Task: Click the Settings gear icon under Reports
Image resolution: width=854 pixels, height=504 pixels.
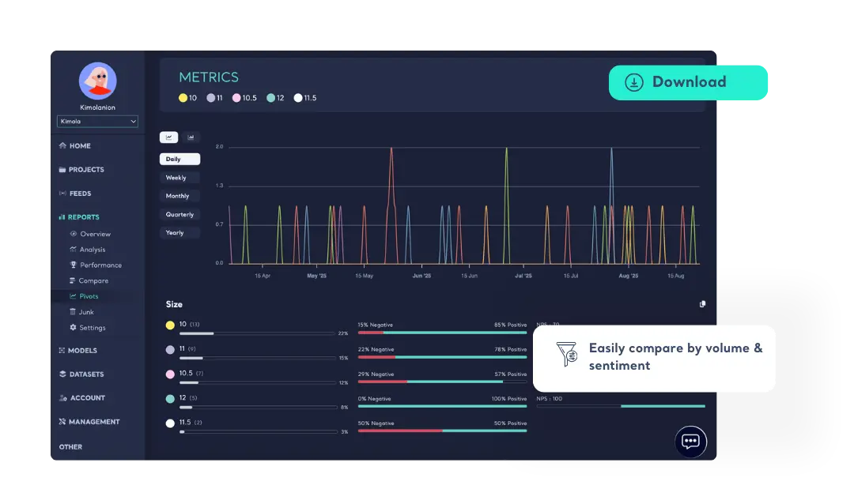Action: 73,328
